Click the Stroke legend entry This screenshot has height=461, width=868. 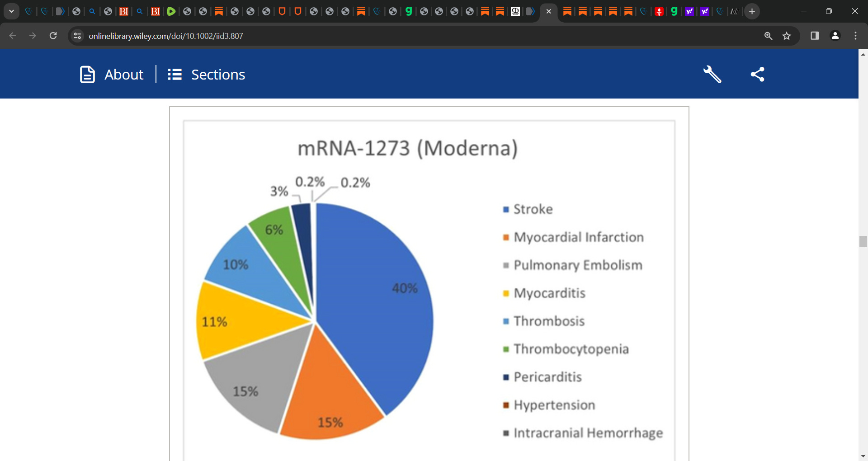point(528,209)
